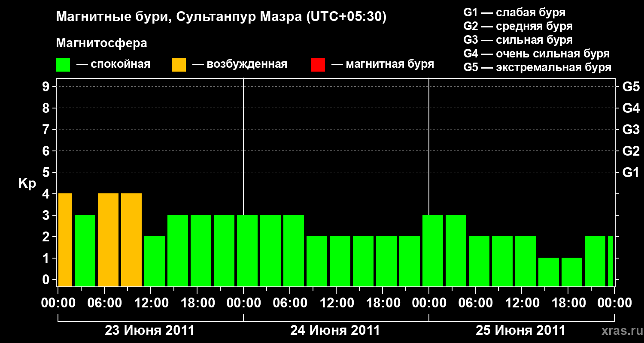Click the 12:00 time label under 25 Июня
Image resolution: width=644 pixels, height=343 pixels.
pos(522,303)
